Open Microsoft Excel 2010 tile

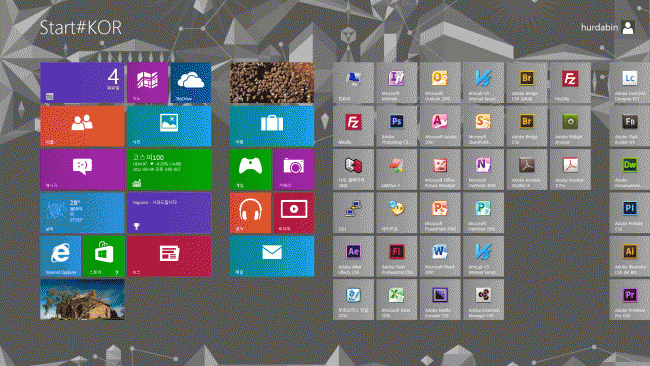[396, 299]
